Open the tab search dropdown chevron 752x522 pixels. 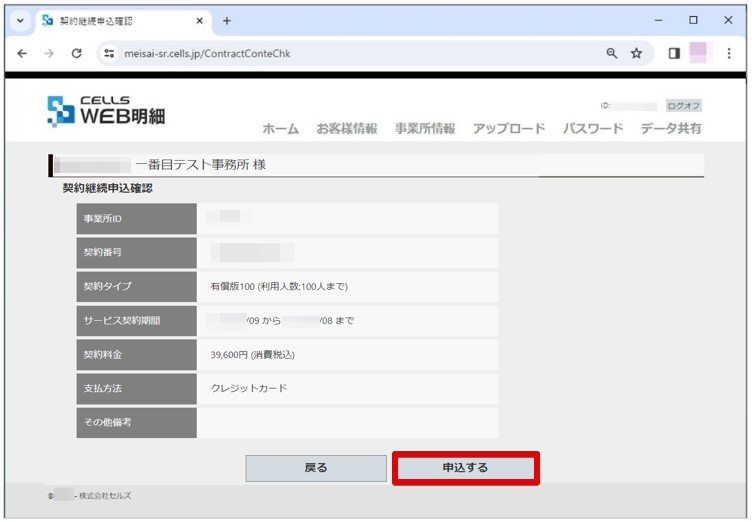click(20, 21)
